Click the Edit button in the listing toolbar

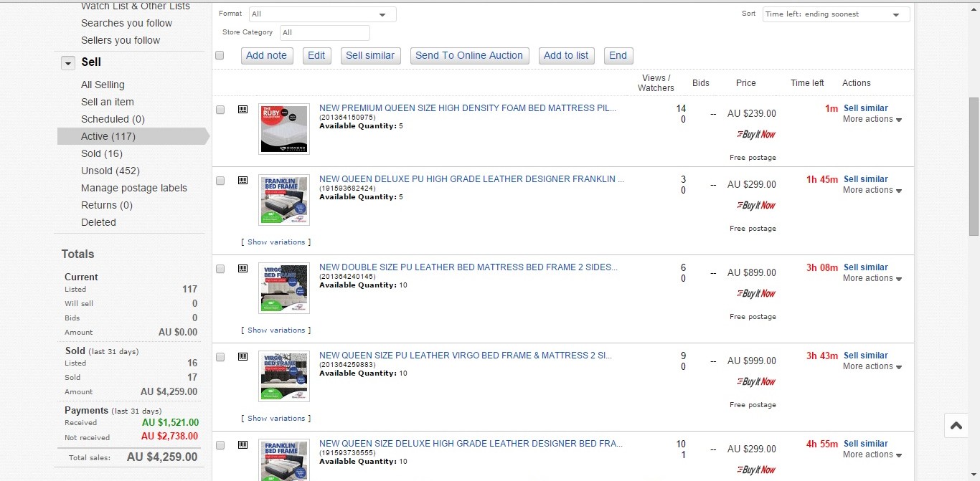click(316, 56)
